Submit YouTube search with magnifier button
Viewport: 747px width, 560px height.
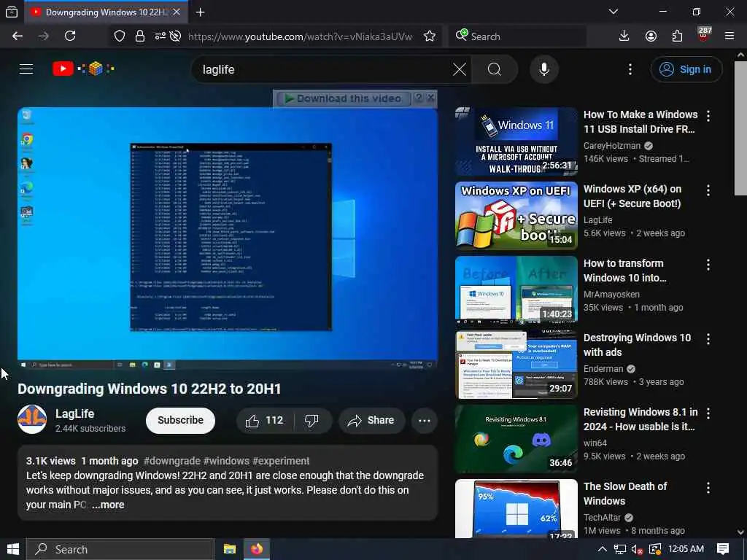pyautogui.click(x=495, y=69)
